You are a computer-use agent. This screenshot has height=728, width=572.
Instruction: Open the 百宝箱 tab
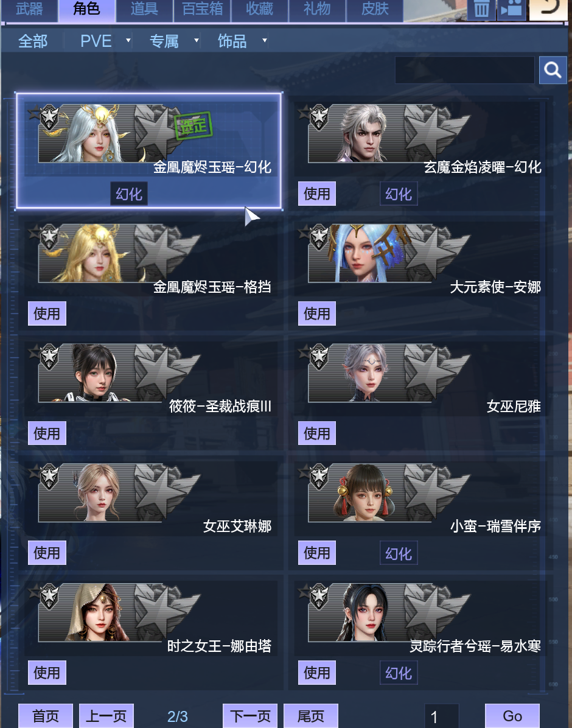tap(203, 9)
